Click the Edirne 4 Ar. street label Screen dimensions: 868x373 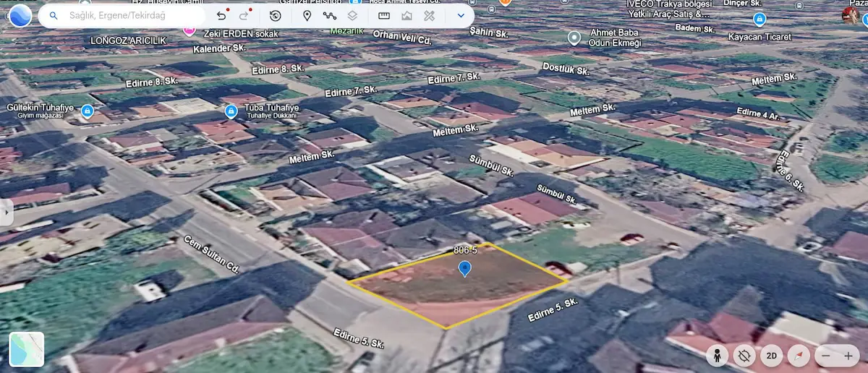tap(757, 112)
